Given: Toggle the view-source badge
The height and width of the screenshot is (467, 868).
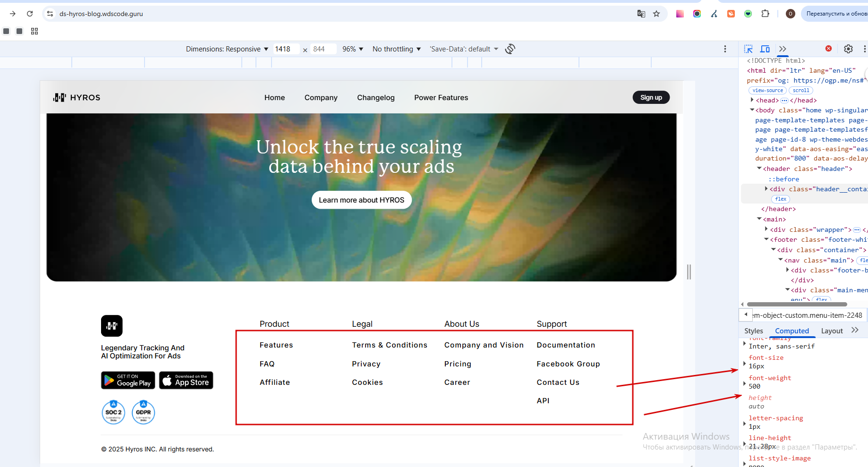Looking at the screenshot, I should [767, 90].
